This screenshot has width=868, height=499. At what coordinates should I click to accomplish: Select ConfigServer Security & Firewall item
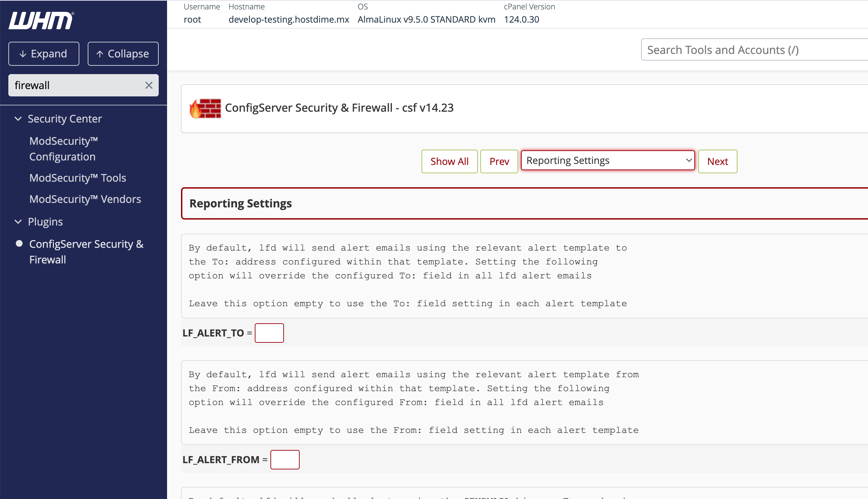86,252
